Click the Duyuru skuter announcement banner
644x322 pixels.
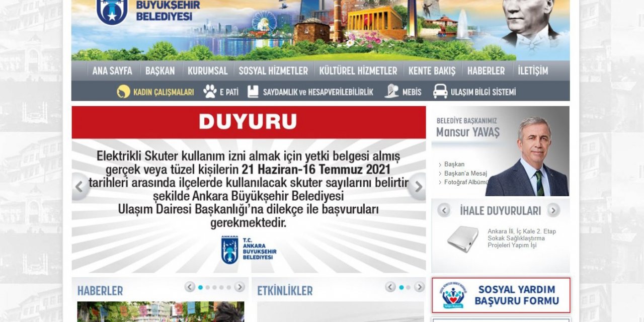coord(249,189)
